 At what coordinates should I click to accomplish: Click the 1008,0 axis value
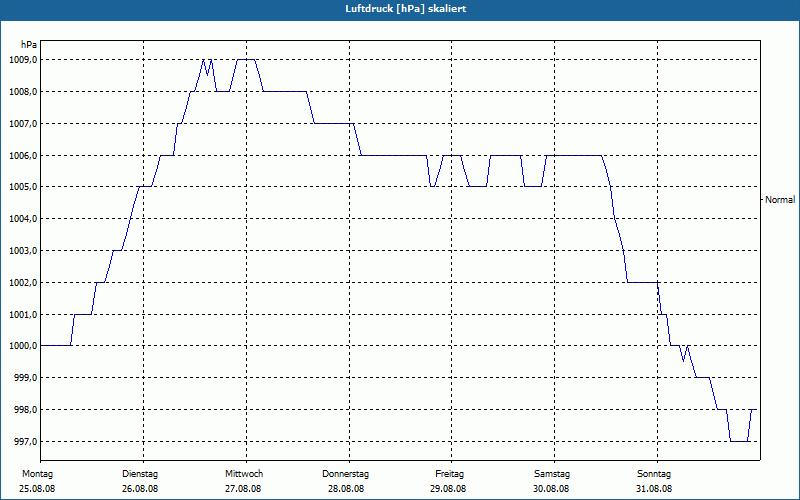23,92
